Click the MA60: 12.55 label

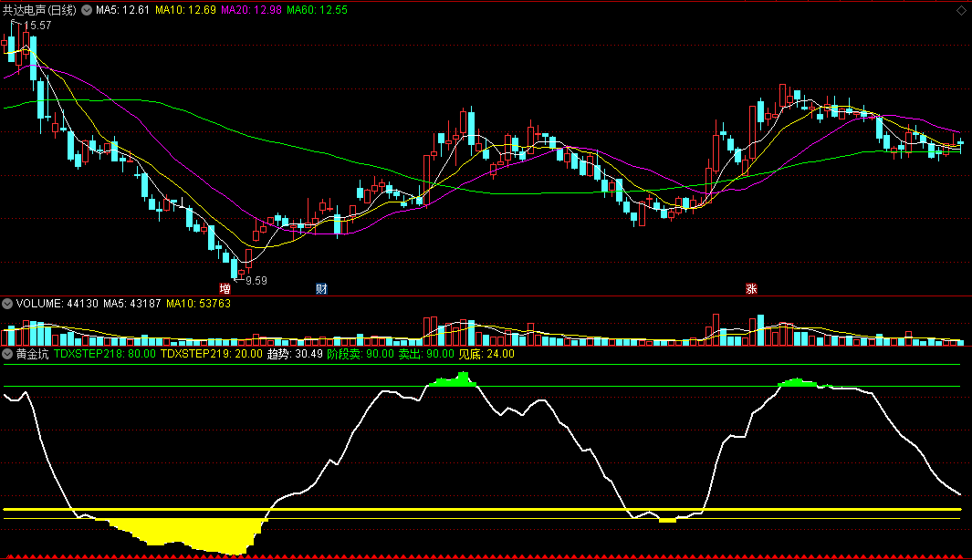[317, 10]
